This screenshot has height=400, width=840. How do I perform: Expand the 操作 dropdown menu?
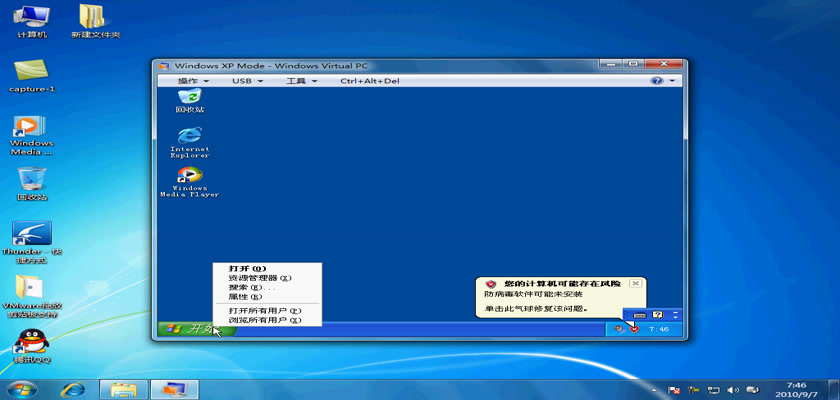192,81
